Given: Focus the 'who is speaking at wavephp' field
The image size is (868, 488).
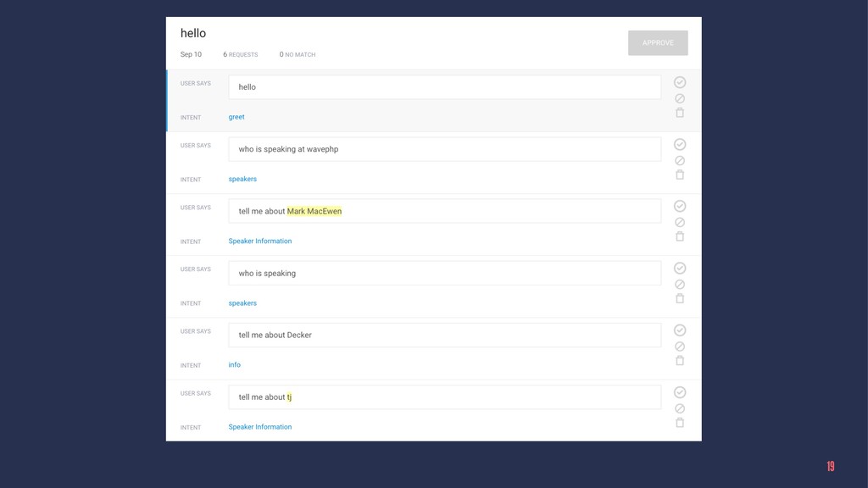Looking at the screenshot, I should click(444, 149).
